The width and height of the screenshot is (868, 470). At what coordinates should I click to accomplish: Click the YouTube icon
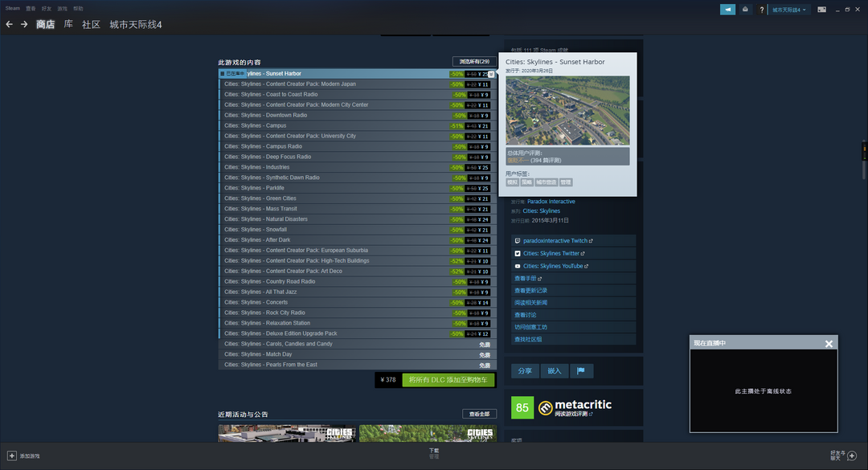click(x=518, y=266)
